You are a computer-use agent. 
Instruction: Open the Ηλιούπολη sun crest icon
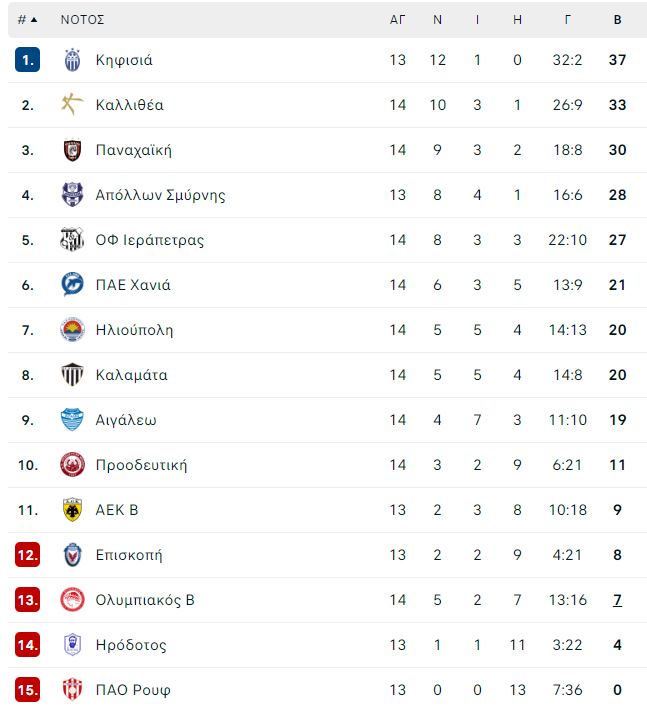click(x=72, y=330)
